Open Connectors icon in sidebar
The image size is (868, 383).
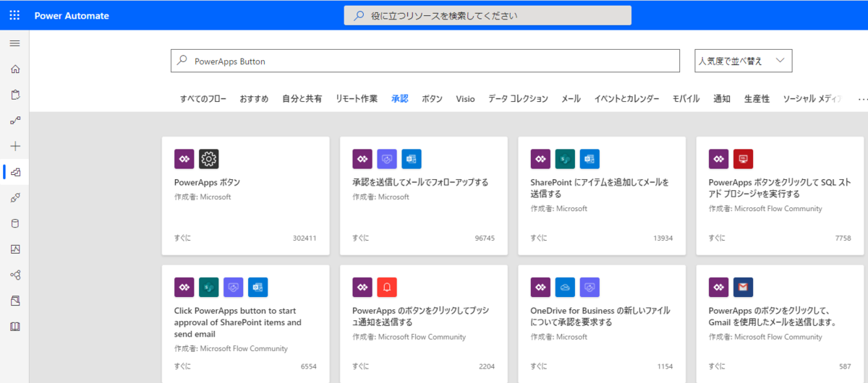click(x=15, y=197)
